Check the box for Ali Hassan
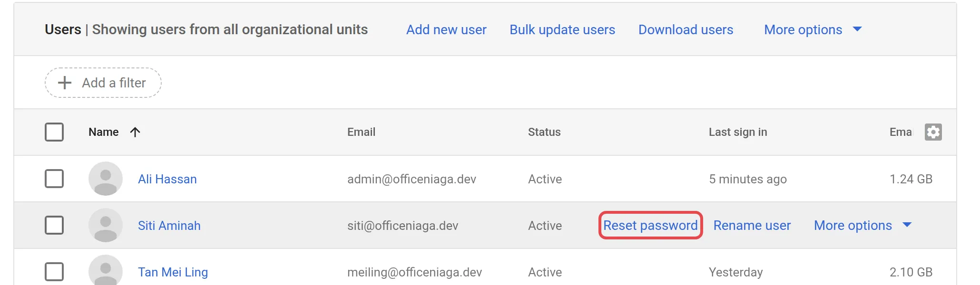 [x=54, y=179]
